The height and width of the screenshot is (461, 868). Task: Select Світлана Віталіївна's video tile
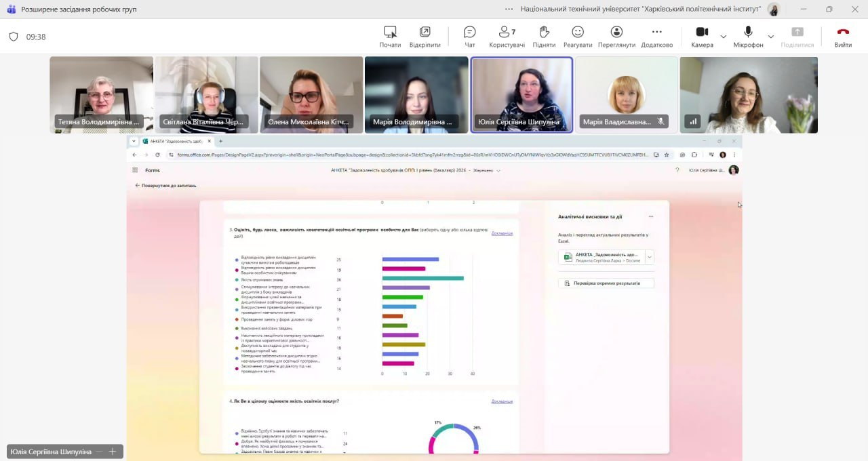click(206, 94)
